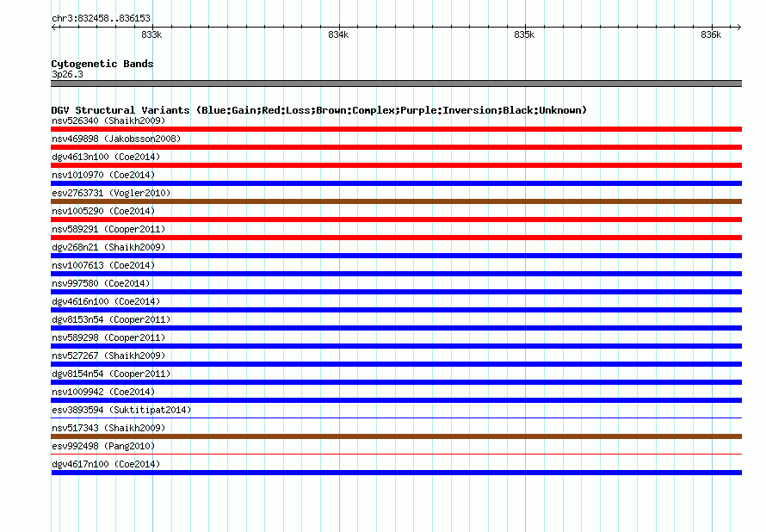Click the dgv4616n100 (Coe2014) label
The width and height of the screenshot is (766, 532).
click(x=106, y=301)
